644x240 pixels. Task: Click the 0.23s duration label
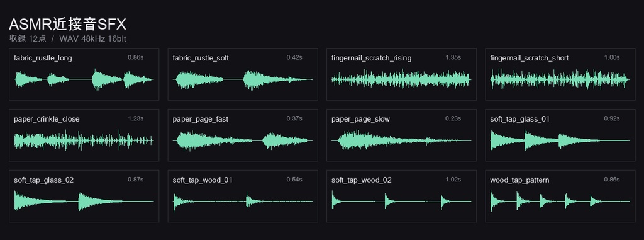click(x=453, y=118)
